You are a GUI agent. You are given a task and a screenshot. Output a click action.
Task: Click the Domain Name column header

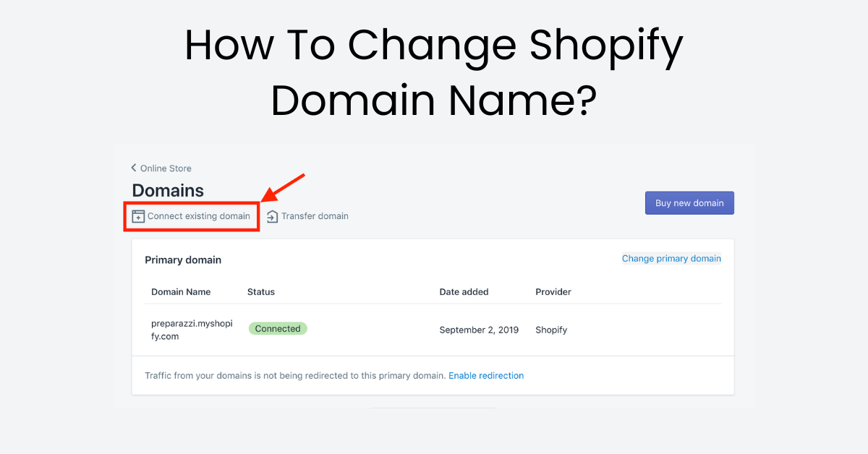click(181, 292)
